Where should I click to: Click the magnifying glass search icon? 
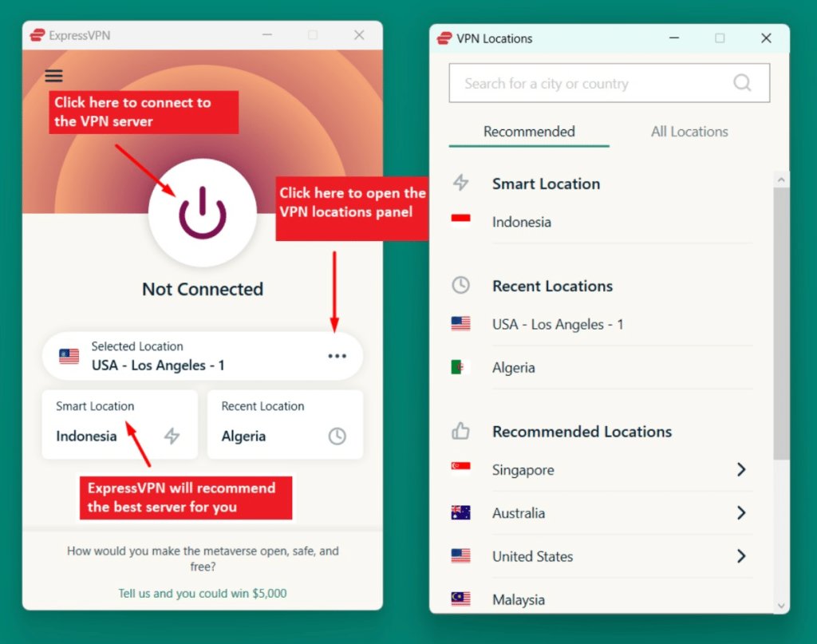pyautogui.click(x=742, y=83)
